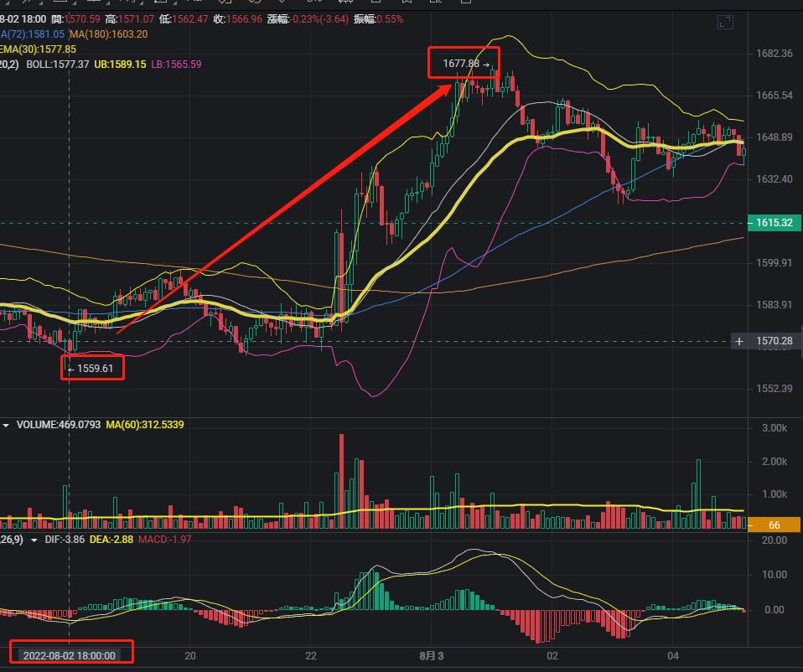The image size is (803, 672).
Task: Click open price value 1570.59
Action: click(82, 19)
